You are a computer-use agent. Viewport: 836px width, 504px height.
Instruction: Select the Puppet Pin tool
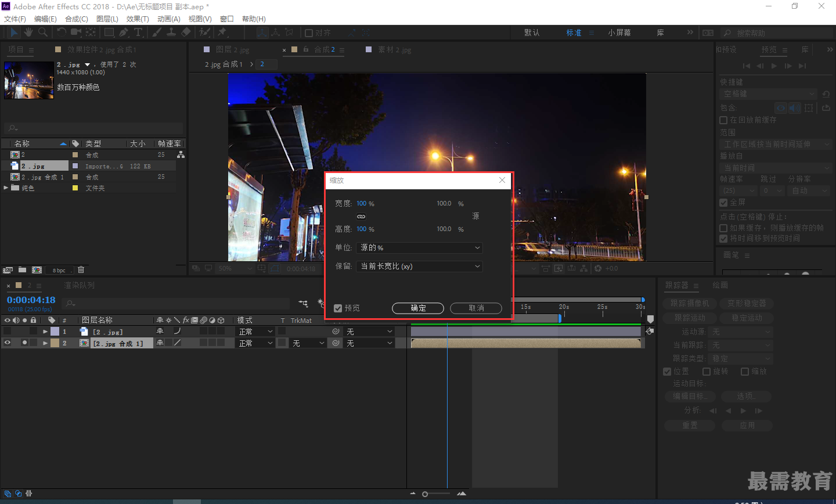point(222,33)
